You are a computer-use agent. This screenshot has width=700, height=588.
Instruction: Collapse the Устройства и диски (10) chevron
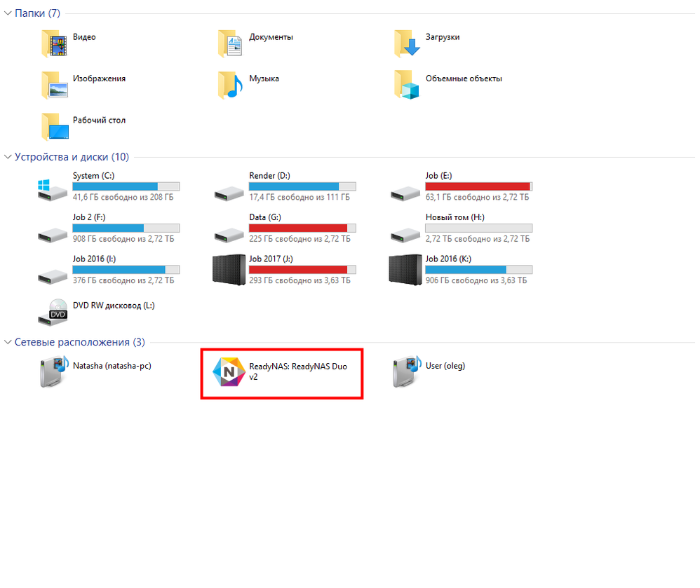coord(8,157)
